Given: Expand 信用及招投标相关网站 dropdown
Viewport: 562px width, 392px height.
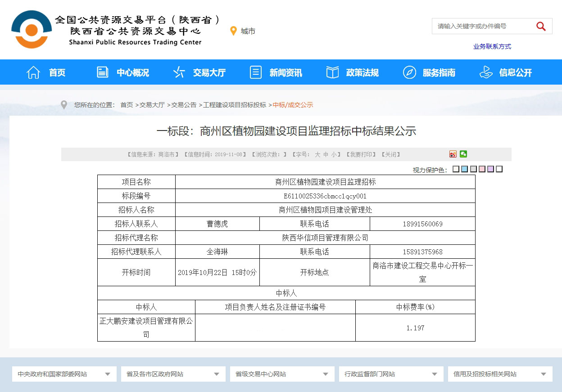Looking at the screenshot, I should (x=500, y=374).
